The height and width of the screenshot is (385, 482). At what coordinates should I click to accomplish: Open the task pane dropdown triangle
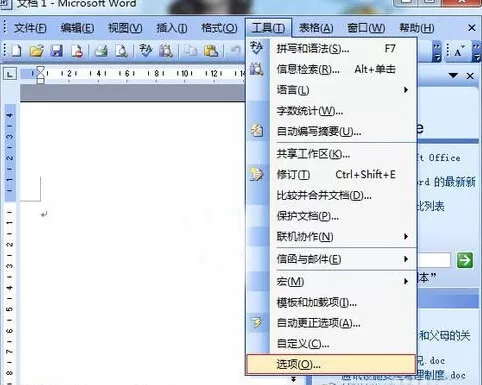point(453,76)
